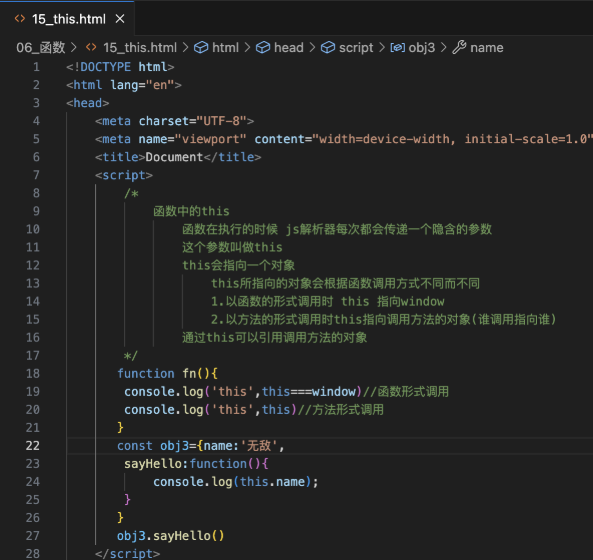Image resolution: width=593 pixels, height=560 pixels.
Task: Click line number 7 in the gutter
Action: pos(36,175)
